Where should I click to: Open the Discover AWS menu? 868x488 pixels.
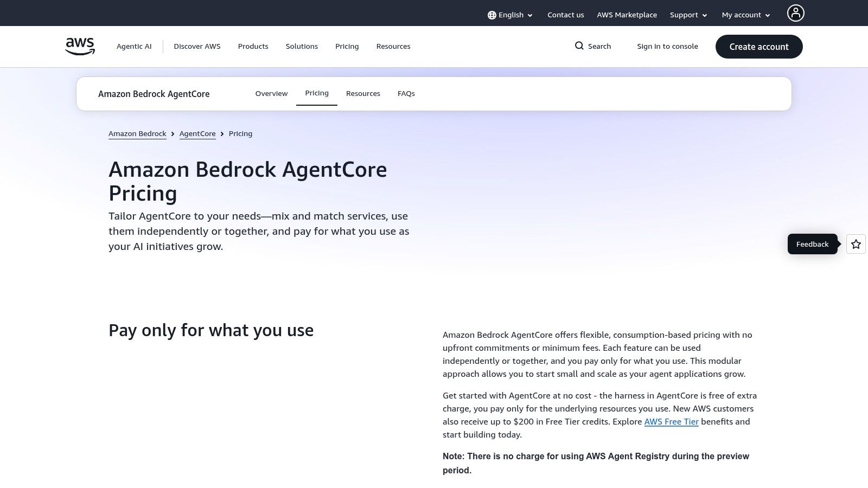tap(197, 47)
